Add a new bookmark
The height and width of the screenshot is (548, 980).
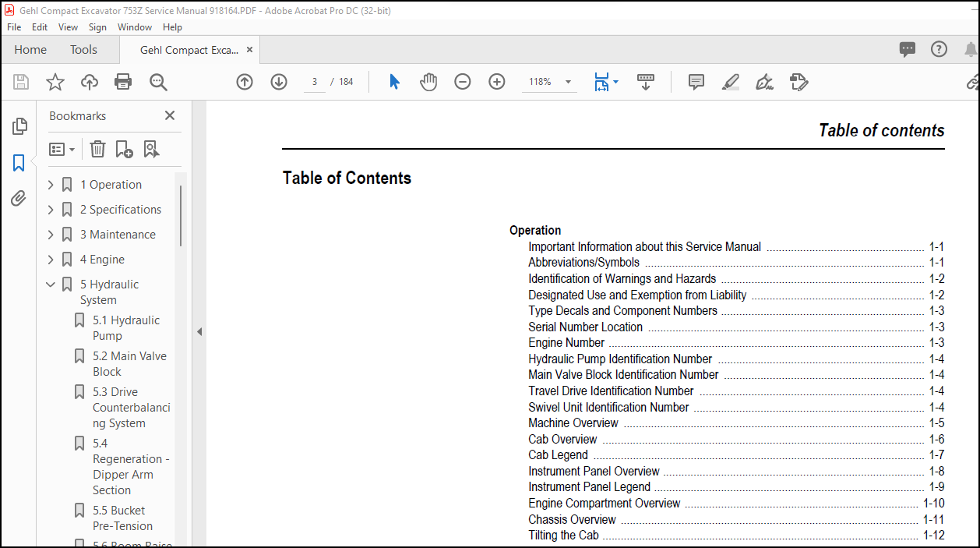124,149
